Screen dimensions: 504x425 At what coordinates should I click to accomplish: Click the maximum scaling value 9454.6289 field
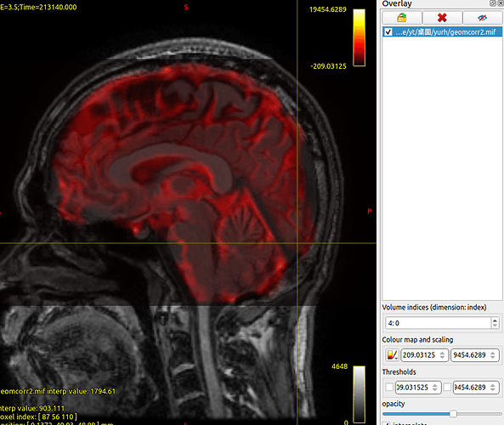(475, 355)
